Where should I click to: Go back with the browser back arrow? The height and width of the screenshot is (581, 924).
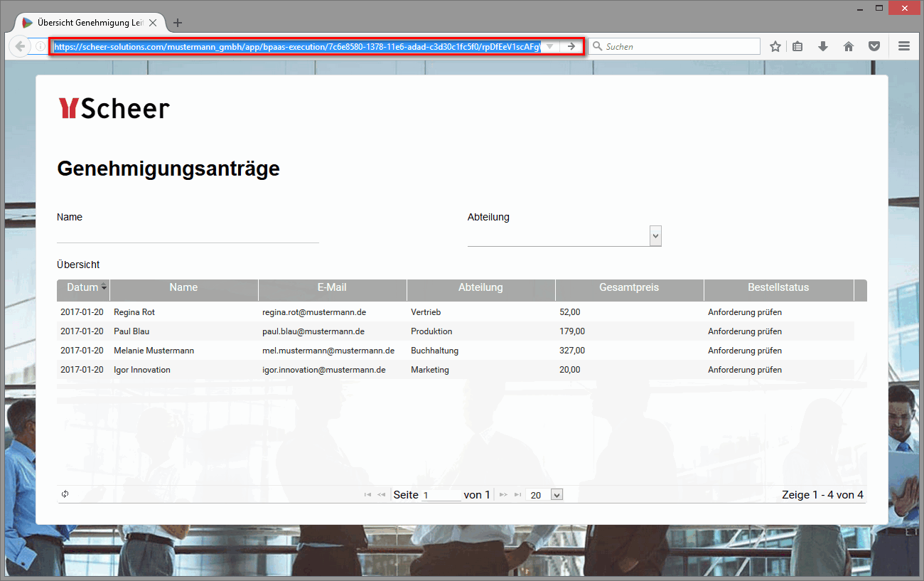tap(20, 46)
